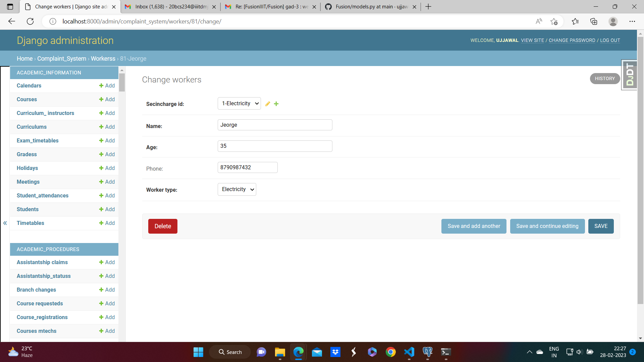The width and height of the screenshot is (644, 362).
Task: Switch to the Fusion/models.py GitHub tab
Action: 371,7
